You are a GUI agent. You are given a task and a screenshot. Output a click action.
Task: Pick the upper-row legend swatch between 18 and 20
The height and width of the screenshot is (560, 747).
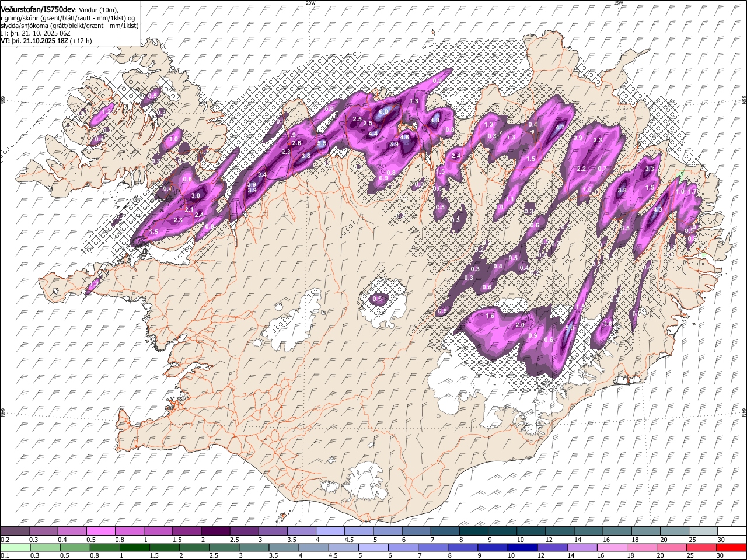645,531
